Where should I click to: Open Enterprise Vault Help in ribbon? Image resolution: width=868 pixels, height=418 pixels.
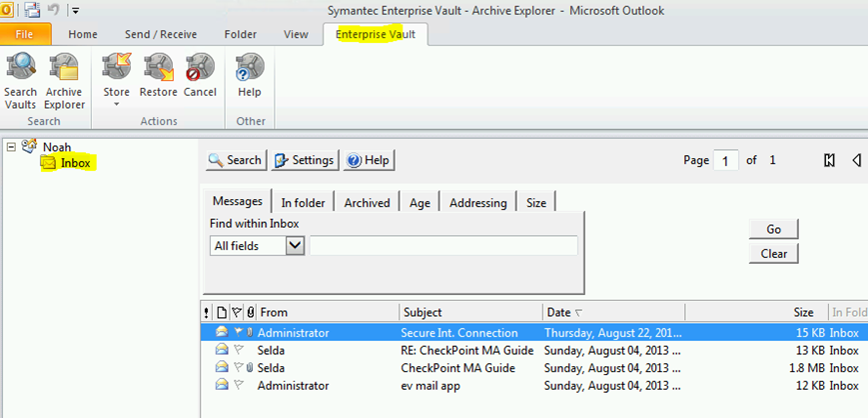click(x=249, y=75)
